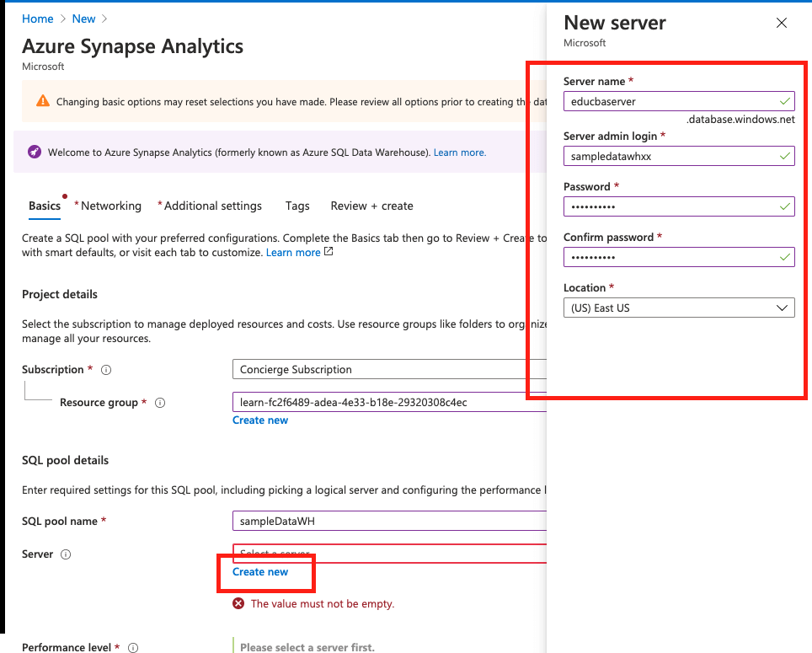
Task: Click the external link icon after Learn more
Action: (329, 252)
